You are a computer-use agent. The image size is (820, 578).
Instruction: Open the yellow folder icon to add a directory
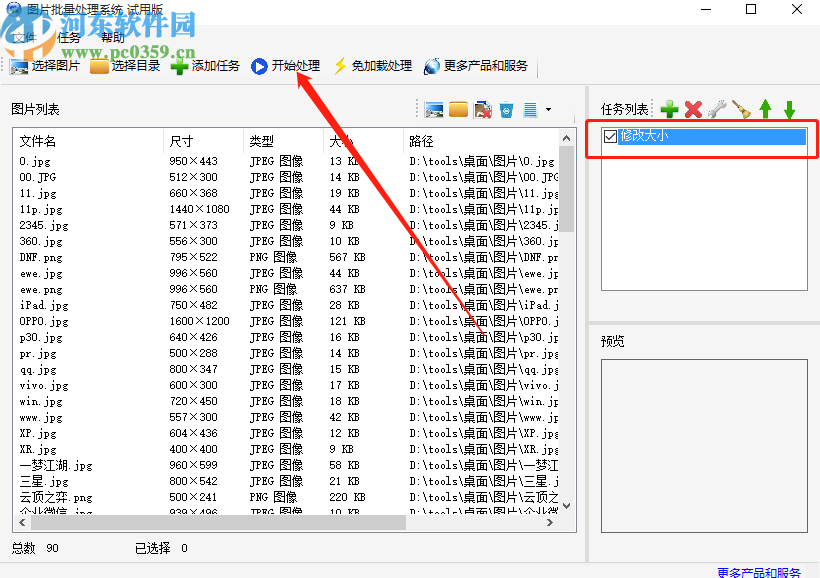pyautogui.click(x=458, y=109)
